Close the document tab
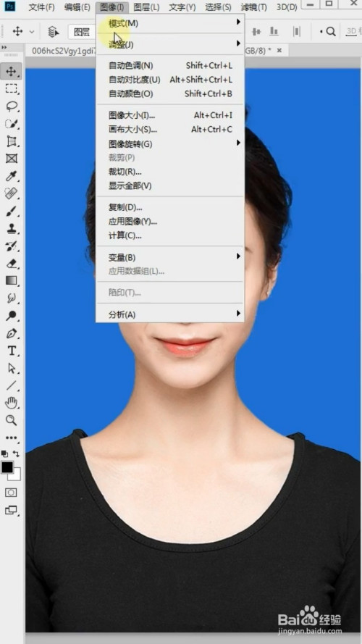The image size is (362, 644). tap(279, 50)
